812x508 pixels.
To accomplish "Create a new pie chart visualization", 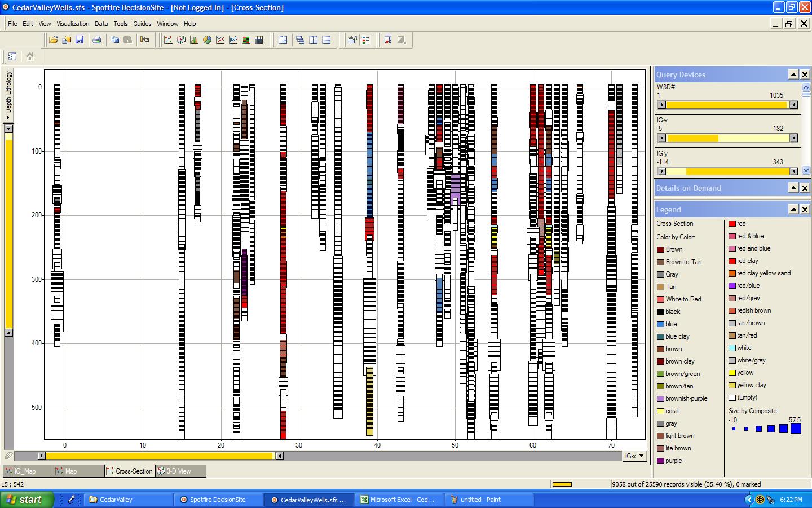I will 207,40.
